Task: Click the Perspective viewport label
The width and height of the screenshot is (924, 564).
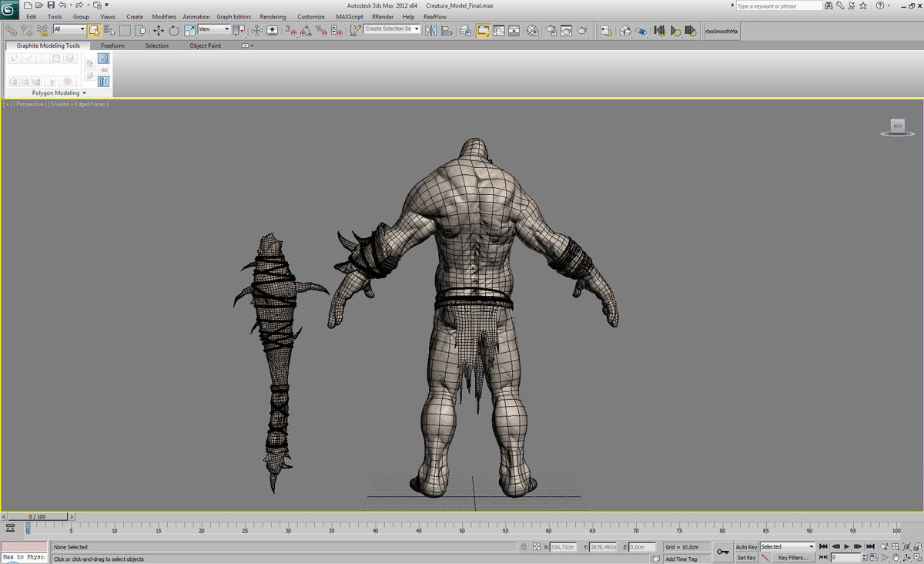Action: (x=30, y=104)
